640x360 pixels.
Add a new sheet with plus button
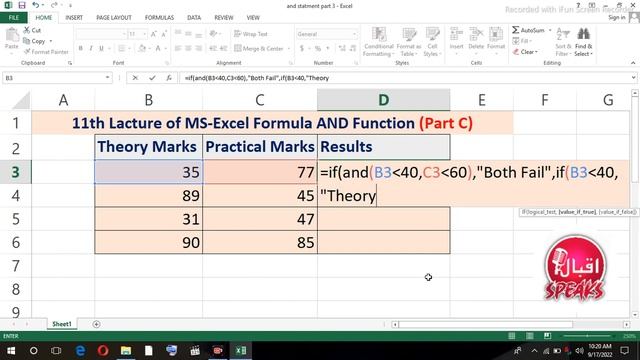[96, 324]
